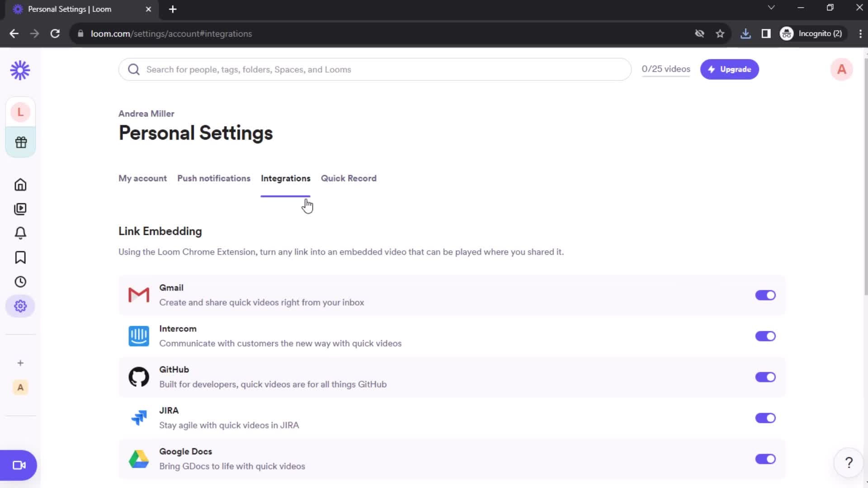This screenshot has width=868, height=488.
Task: Switch to the Push notifications tab
Action: [x=214, y=178]
